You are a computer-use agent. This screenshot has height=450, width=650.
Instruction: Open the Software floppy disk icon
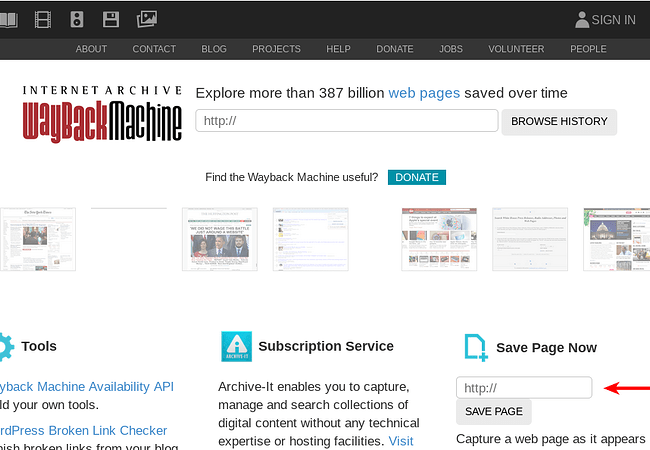pos(111,19)
